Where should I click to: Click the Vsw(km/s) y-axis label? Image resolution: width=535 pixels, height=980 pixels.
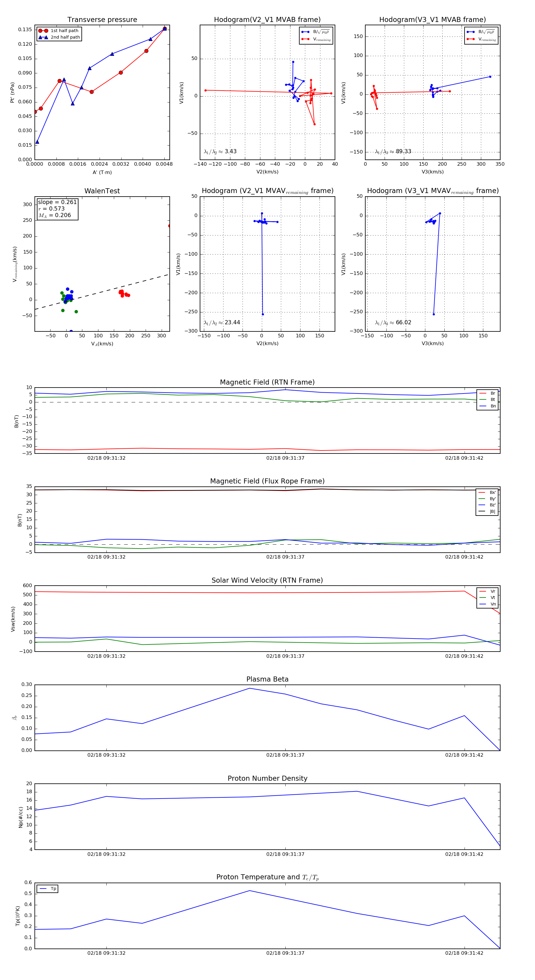[x=12, y=619]
